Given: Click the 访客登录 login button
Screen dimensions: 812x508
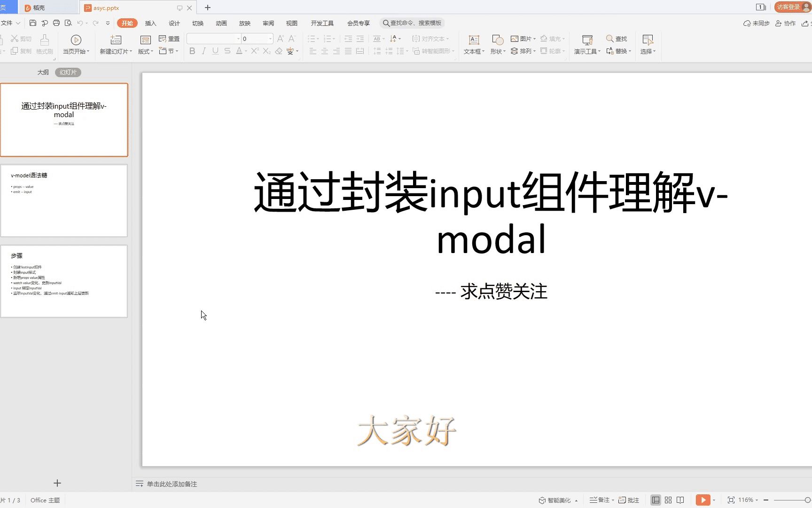Looking at the screenshot, I should pos(790,7).
